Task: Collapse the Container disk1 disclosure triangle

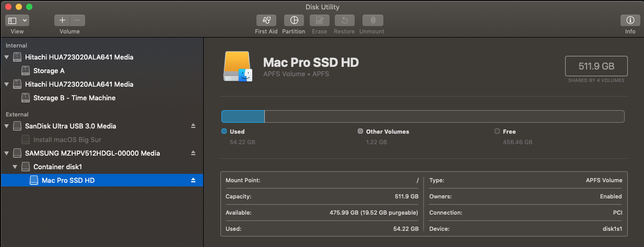Action: 15,167
